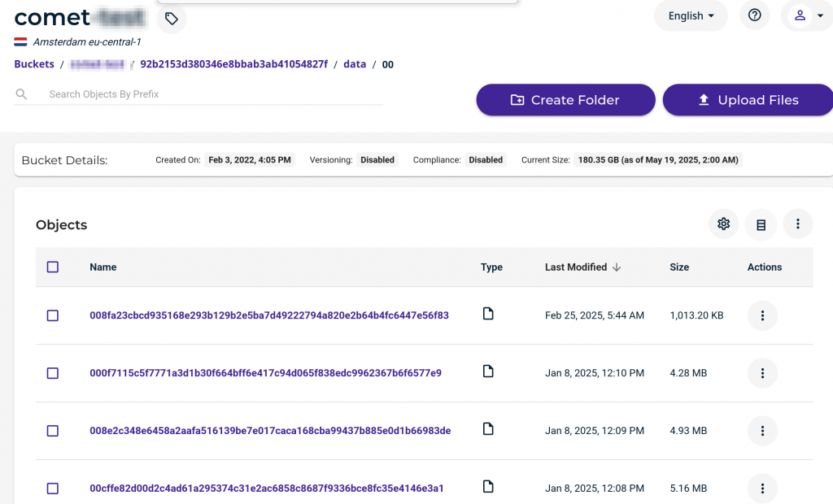Image resolution: width=833 pixels, height=504 pixels.
Task: Open actions menu for the 4.28 MB object
Action: pos(762,373)
